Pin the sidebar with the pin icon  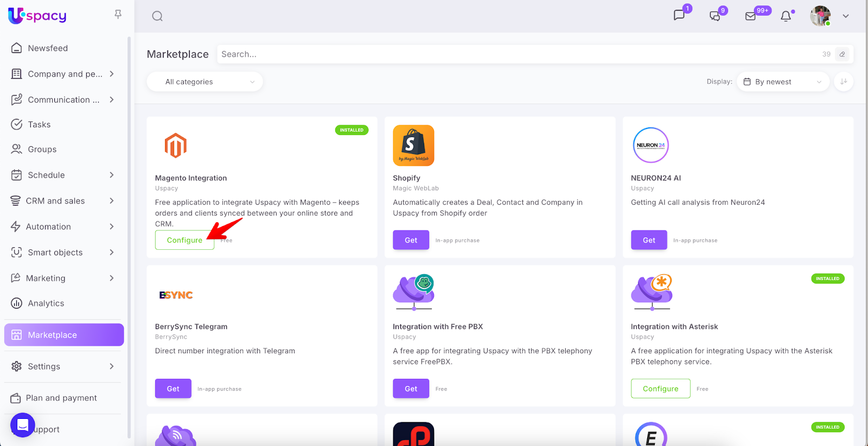pos(118,15)
